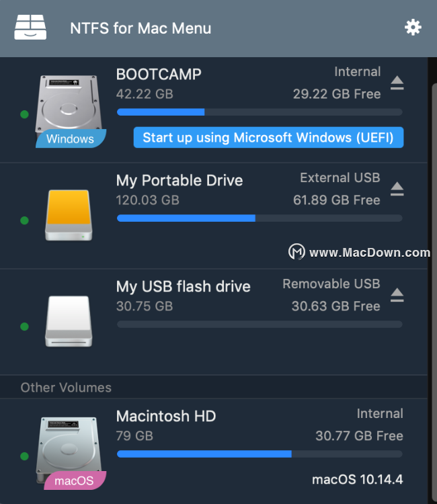Click the 120.03 GB size text
This screenshot has width=437, height=504.
pyautogui.click(x=148, y=200)
